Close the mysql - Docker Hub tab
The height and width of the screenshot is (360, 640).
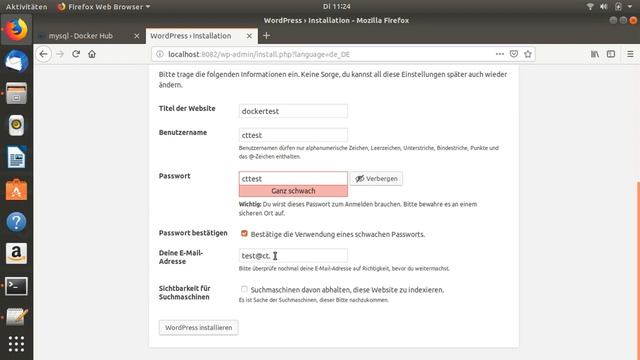(x=137, y=36)
